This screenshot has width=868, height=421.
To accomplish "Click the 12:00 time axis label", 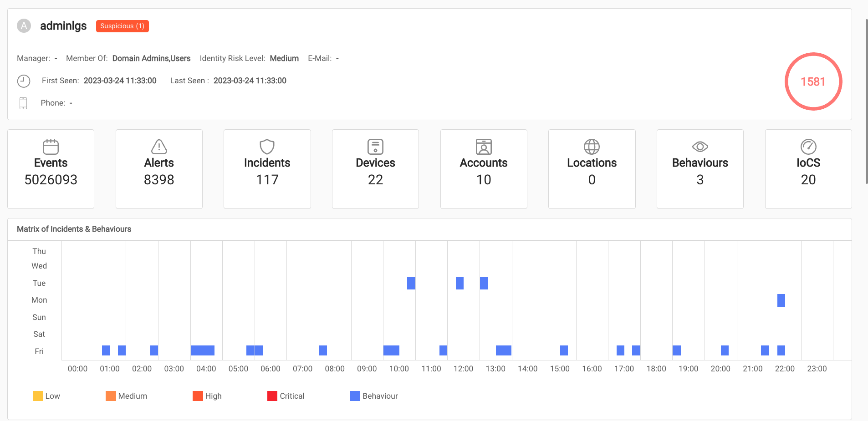I will tap(463, 369).
